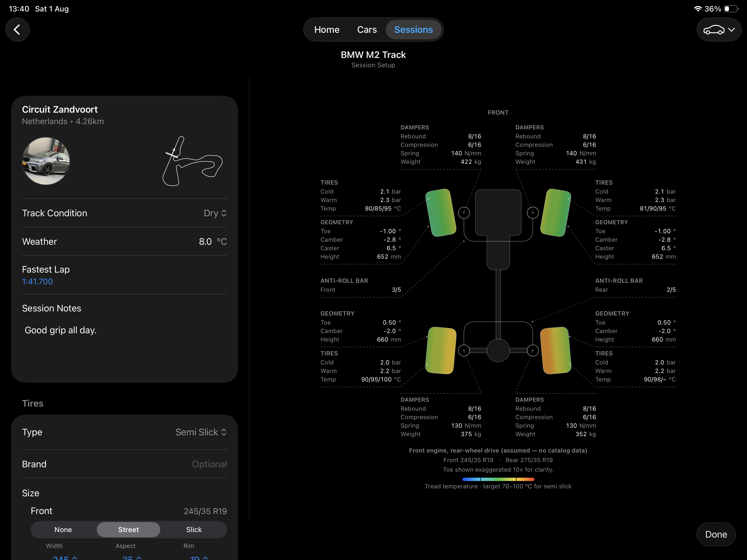Check the Wi-Fi status icon
The width and height of the screenshot is (747, 560).
tap(698, 9)
